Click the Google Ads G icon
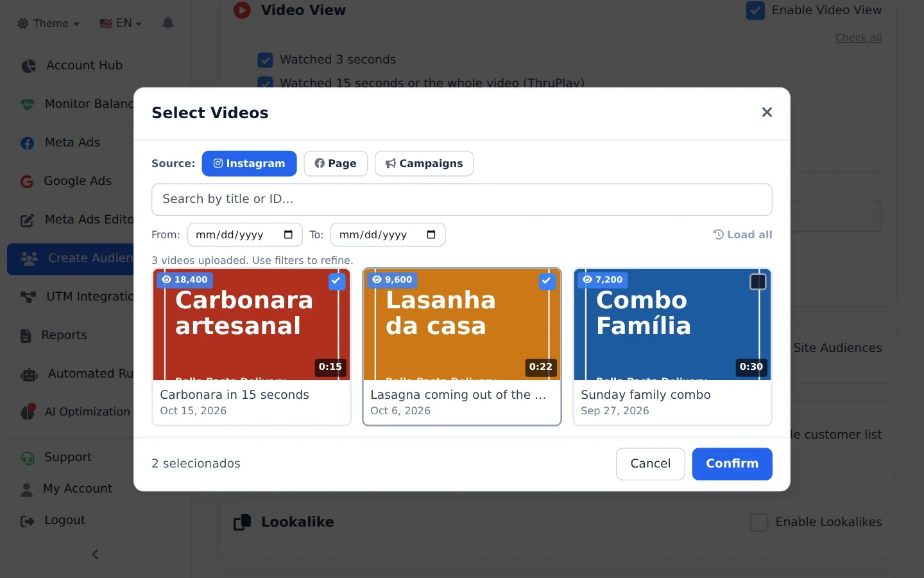This screenshot has width=924, height=578. [27, 182]
